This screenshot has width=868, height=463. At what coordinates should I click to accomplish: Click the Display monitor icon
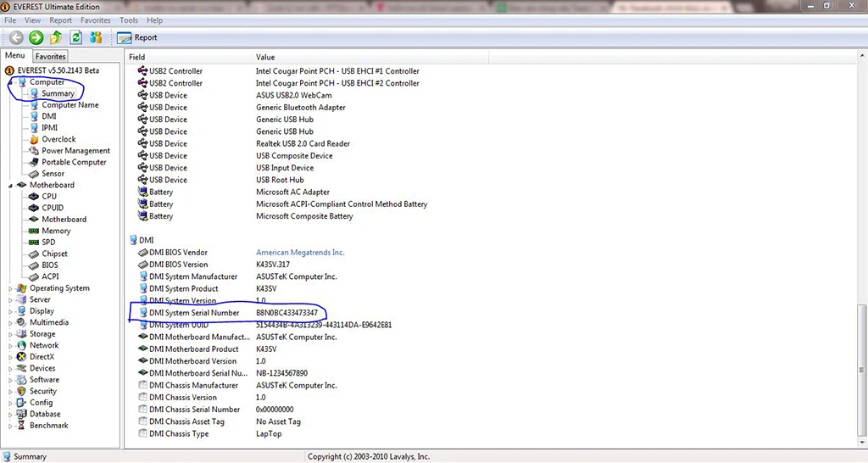(21, 310)
